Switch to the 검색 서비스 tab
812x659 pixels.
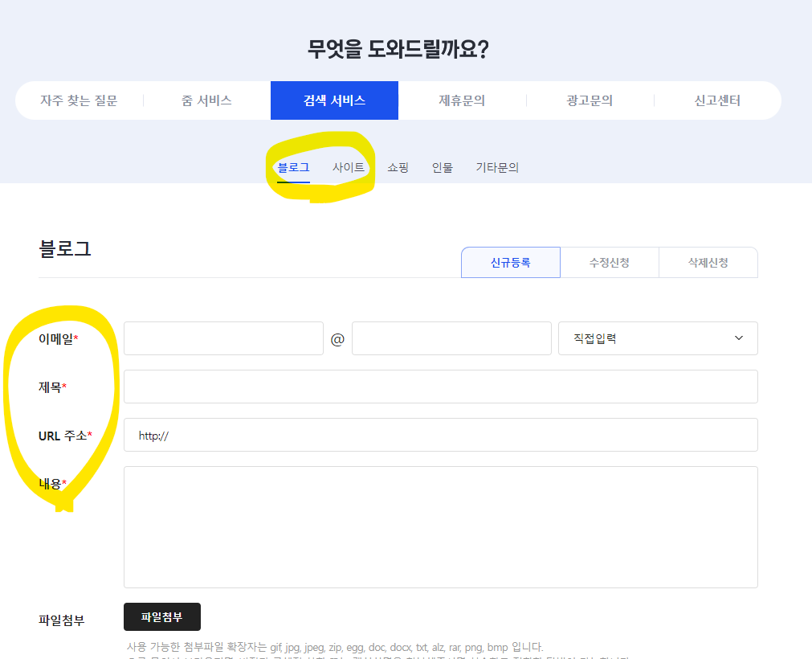tap(333, 100)
